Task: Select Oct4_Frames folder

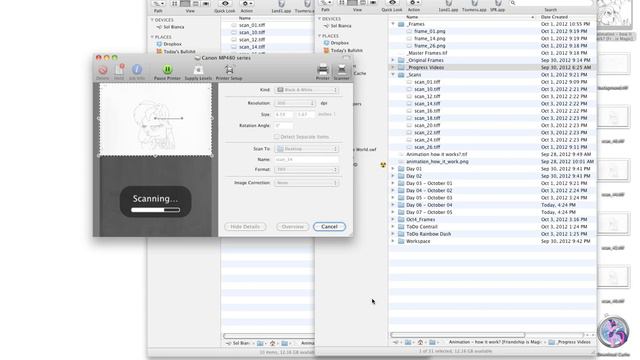Action: click(x=420, y=220)
